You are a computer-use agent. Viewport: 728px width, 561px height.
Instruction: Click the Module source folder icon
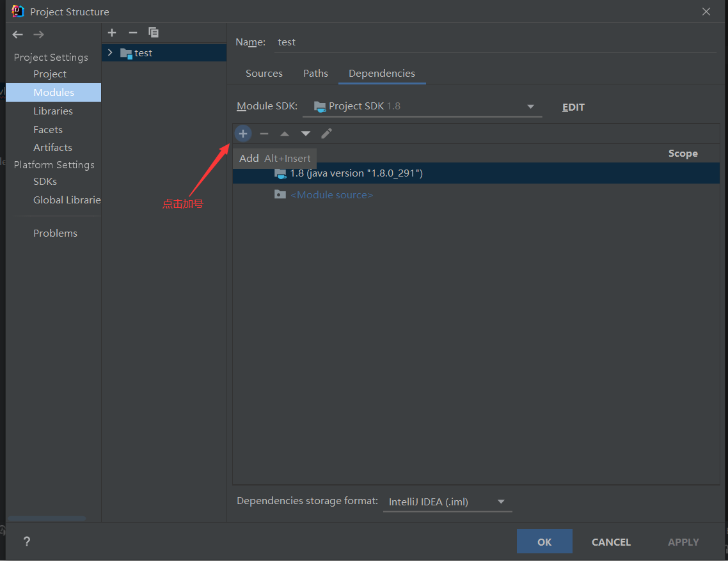click(280, 194)
